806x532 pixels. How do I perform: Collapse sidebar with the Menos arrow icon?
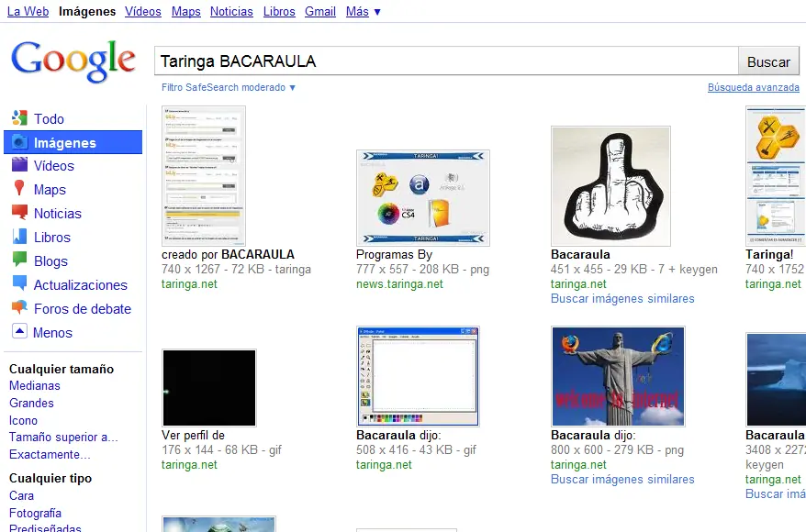pos(19,331)
